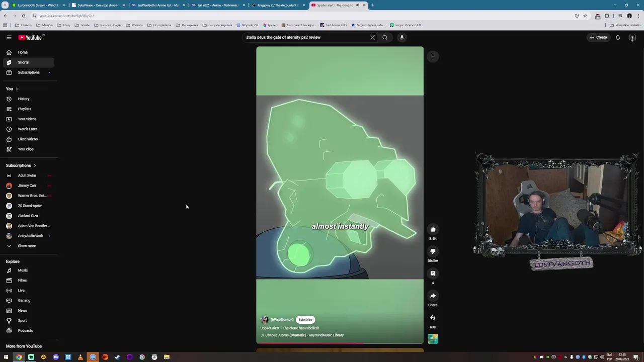Viewport: 644px width, 362px height.
Task: Open Playlists in the sidebar
Action: [28, 109]
